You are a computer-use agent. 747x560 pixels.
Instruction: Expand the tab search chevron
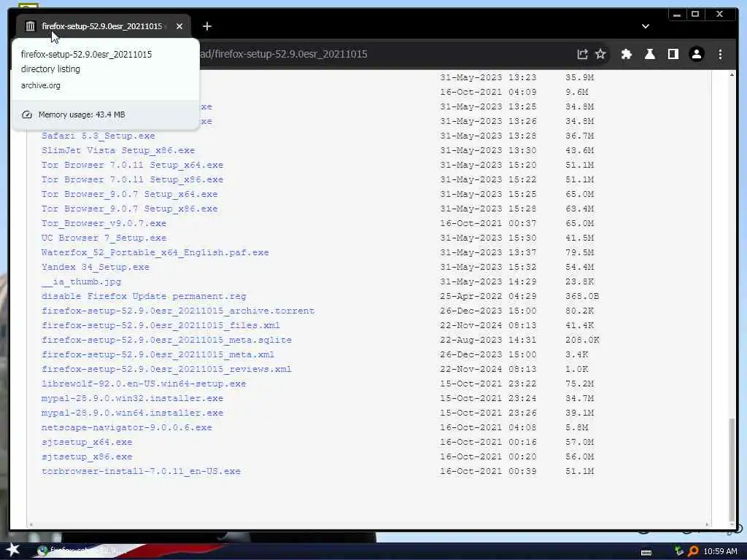click(x=645, y=26)
